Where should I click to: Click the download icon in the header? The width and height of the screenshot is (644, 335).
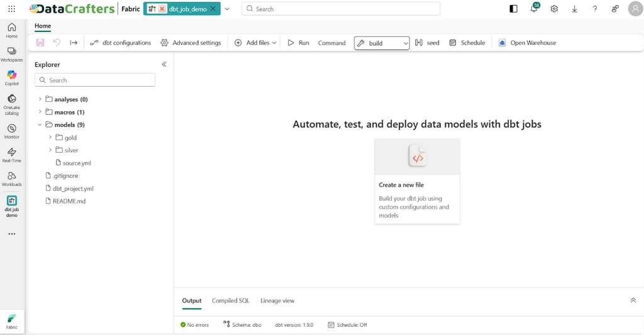coord(575,9)
